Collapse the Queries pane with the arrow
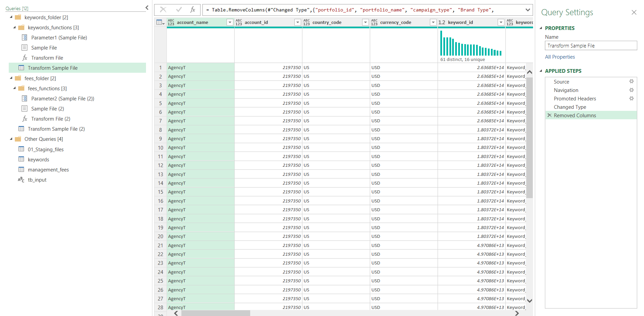 click(146, 7)
